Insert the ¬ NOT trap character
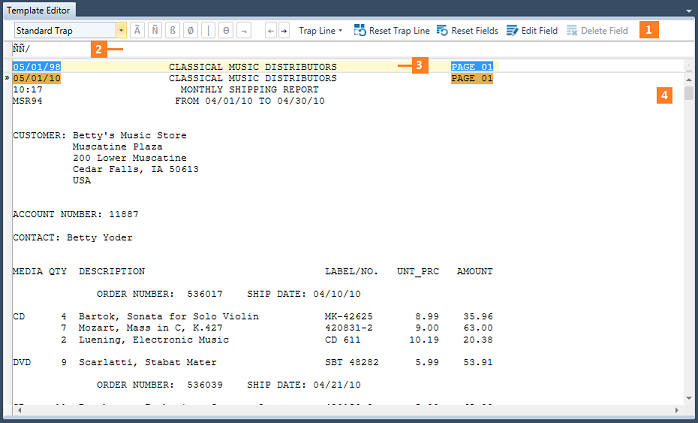 (244, 31)
